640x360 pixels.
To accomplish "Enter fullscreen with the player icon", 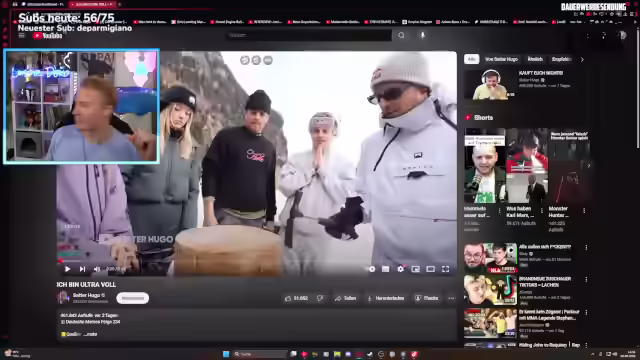I will point(446,269).
